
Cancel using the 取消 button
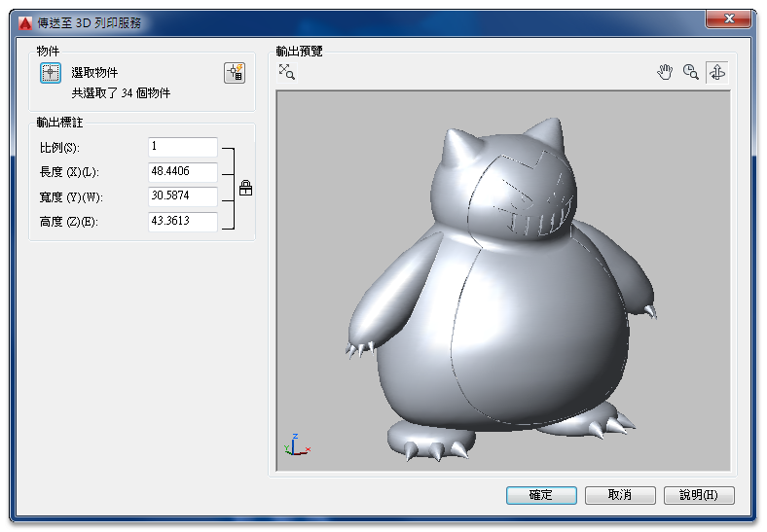click(620, 495)
